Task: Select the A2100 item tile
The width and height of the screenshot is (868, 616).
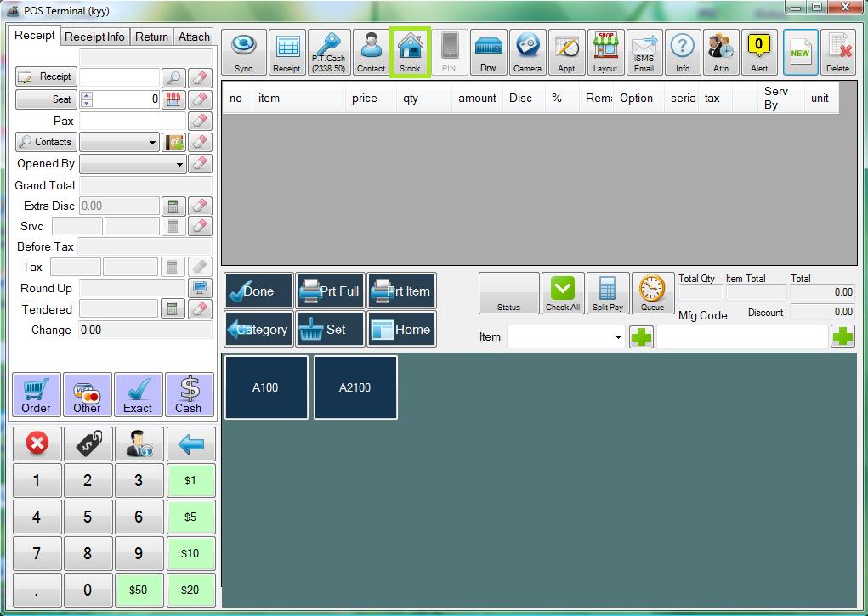Action: pyautogui.click(x=355, y=387)
